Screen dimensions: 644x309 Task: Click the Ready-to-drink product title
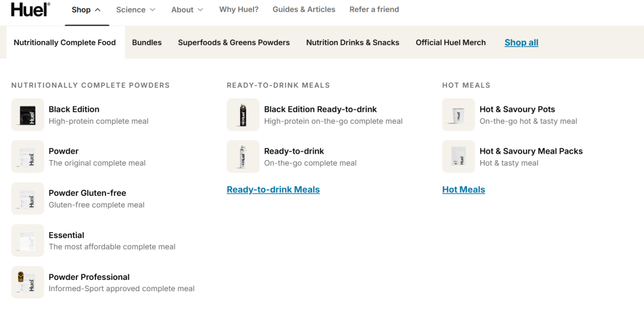click(294, 151)
